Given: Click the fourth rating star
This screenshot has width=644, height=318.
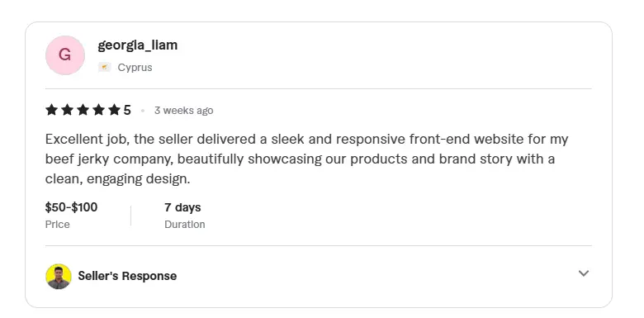Looking at the screenshot, I should coord(98,110).
